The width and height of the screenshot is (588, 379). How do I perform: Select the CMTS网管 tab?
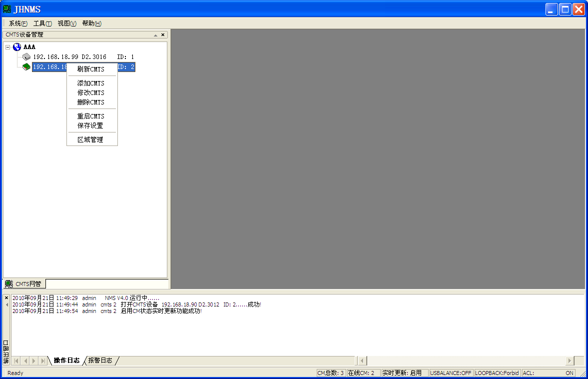pos(24,283)
